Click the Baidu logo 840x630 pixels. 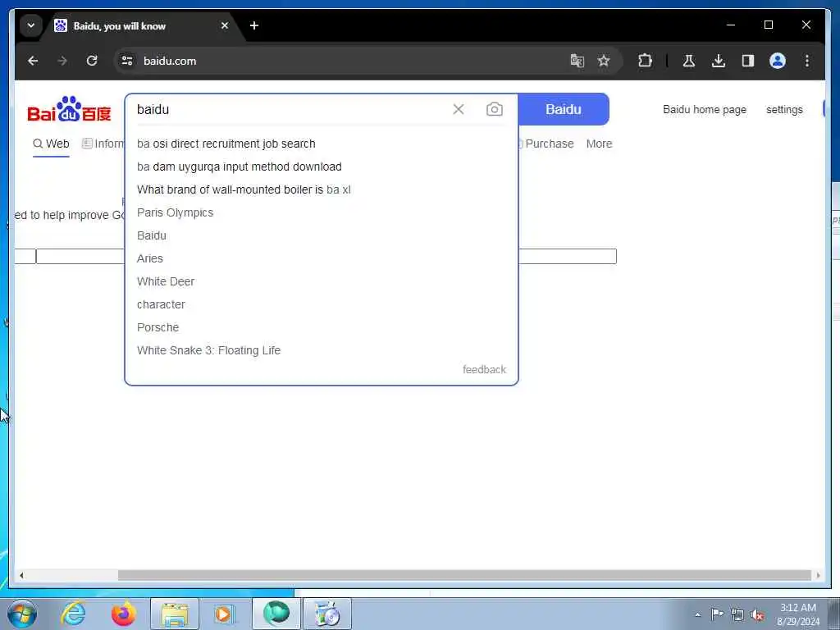(x=69, y=109)
